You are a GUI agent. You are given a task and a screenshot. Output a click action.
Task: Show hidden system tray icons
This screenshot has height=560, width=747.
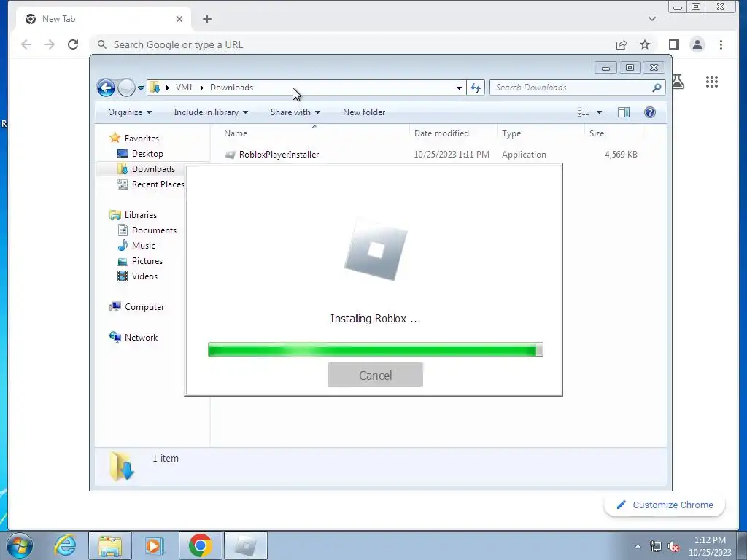pyautogui.click(x=638, y=546)
